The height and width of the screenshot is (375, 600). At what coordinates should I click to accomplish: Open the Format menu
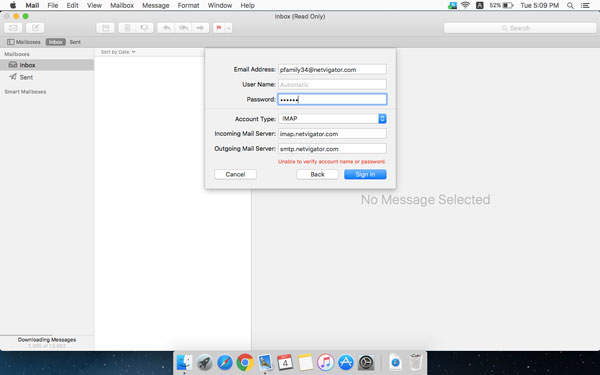point(188,5)
